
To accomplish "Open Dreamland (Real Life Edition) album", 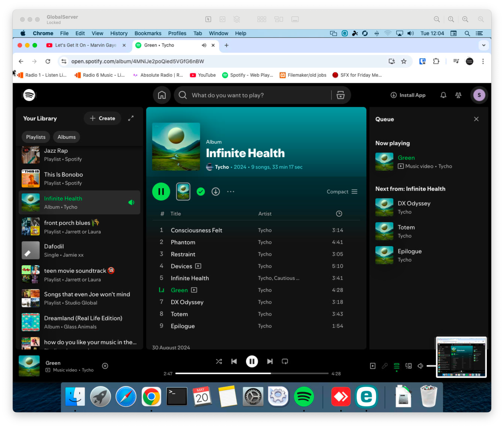I will point(79,322).
